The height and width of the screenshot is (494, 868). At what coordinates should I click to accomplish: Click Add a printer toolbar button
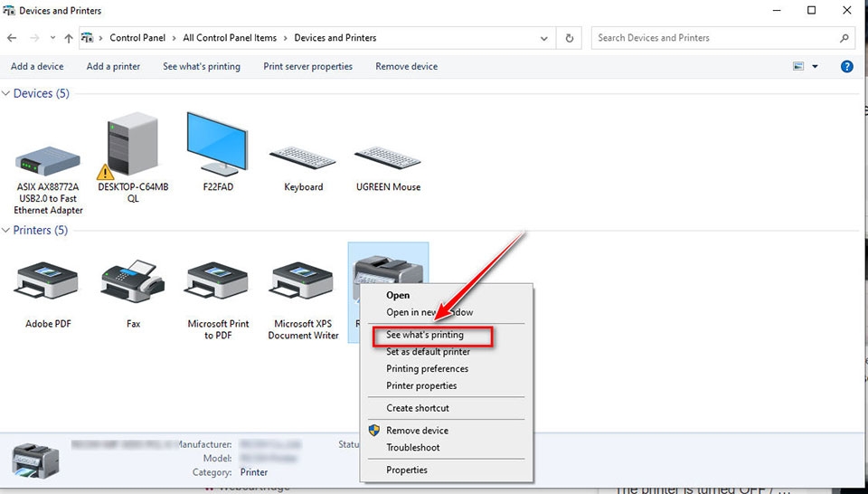[113, 66]
